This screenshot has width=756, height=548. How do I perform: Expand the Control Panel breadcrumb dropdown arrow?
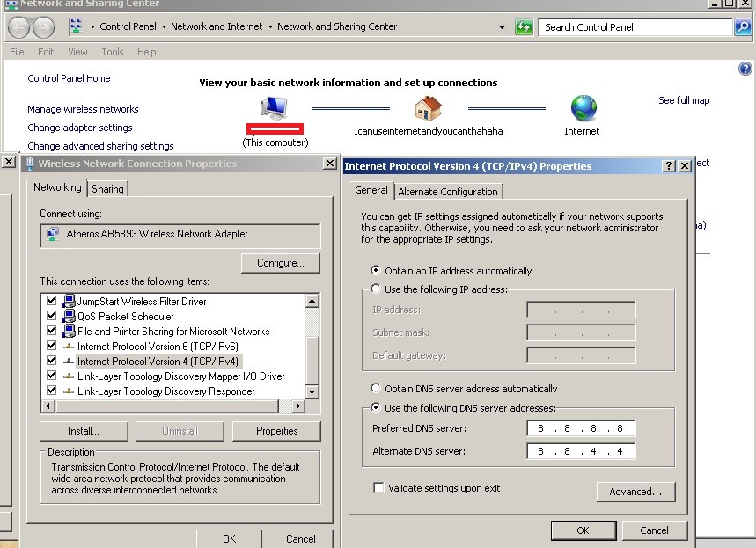pyautogui.click(x=163, y=27)
